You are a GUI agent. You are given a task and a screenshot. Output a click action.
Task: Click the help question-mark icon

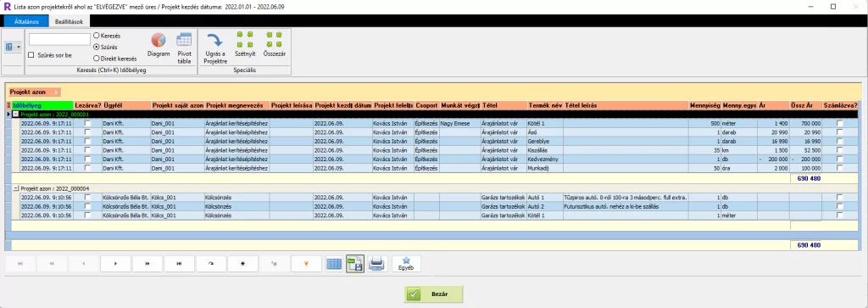pyautogui.click(x=9, y=47)
